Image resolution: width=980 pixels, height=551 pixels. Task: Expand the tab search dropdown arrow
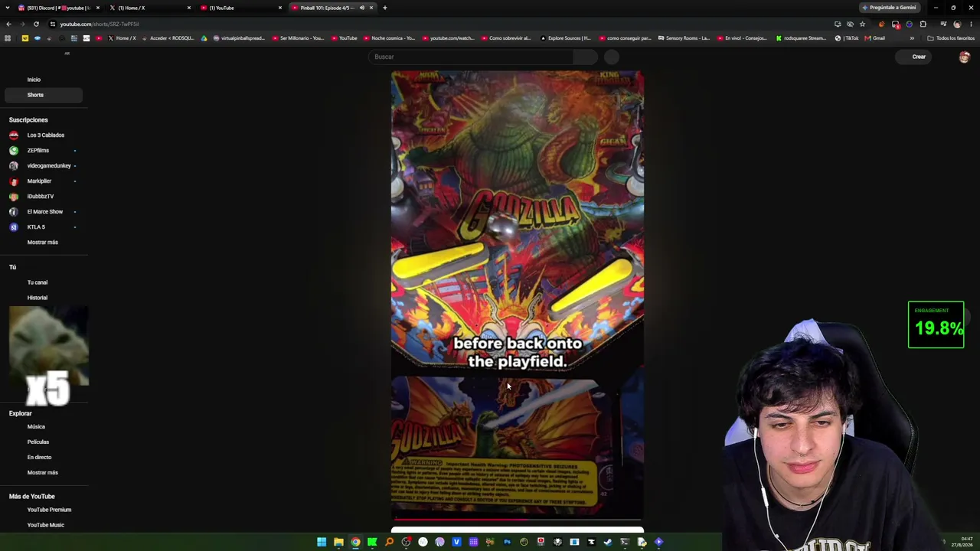pos(8,8)
